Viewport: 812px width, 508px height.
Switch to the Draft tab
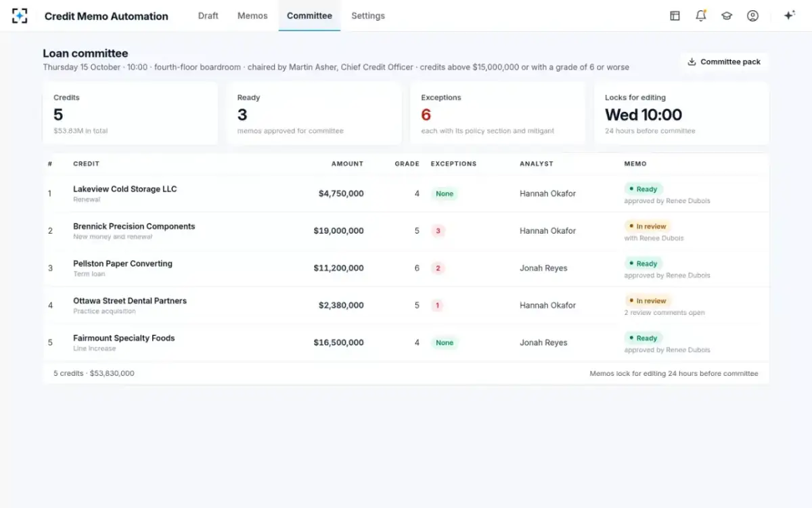pyautogui.click(x=208, y=16)
